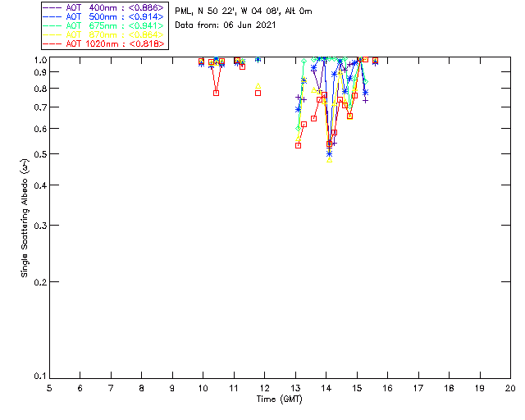Viewport: 525px width, 420px height.
Task: Click the hour 12 x-axis tick label
Action: coord(264,388)
